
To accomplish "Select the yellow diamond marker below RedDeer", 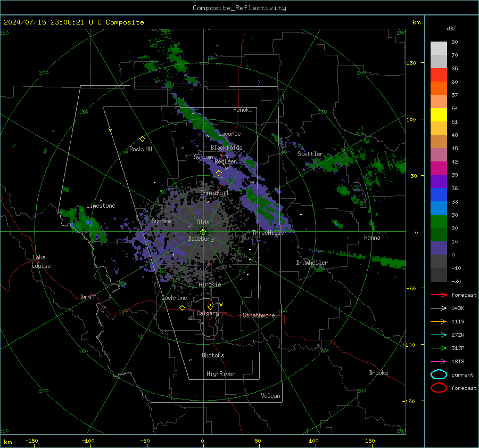I will click(219, 173).
